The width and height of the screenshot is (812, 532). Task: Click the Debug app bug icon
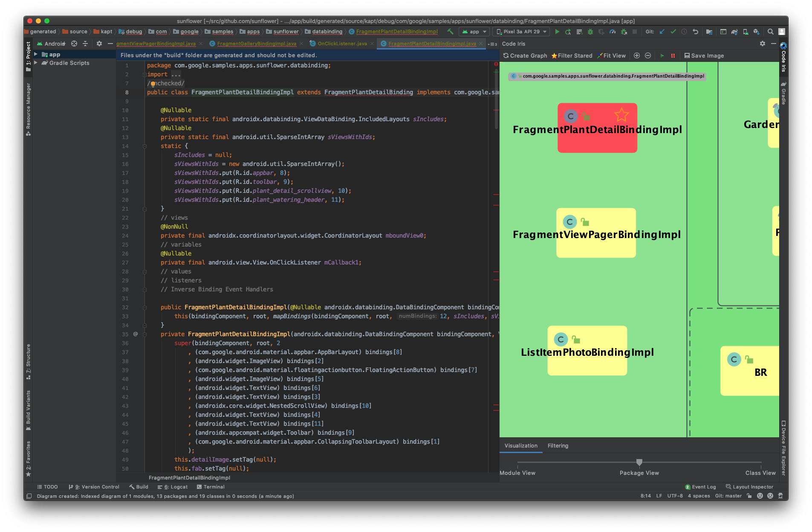tap(590, 32)
